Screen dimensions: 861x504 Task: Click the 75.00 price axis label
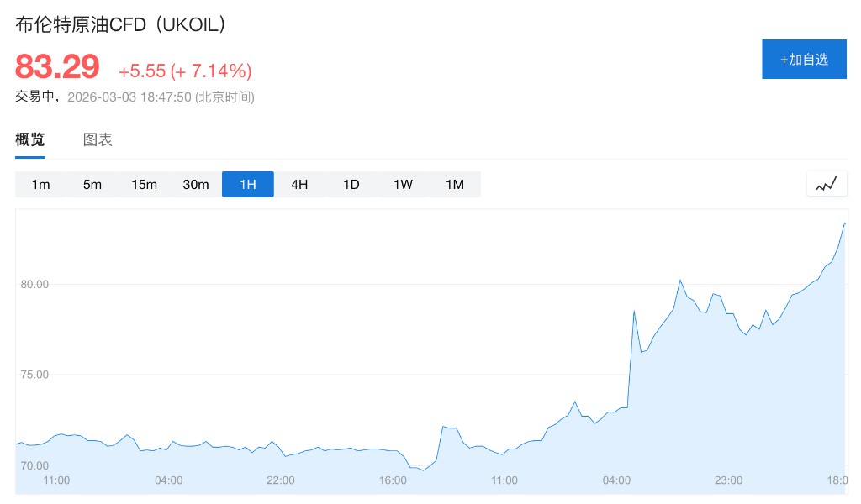click(x=34, y=375)
